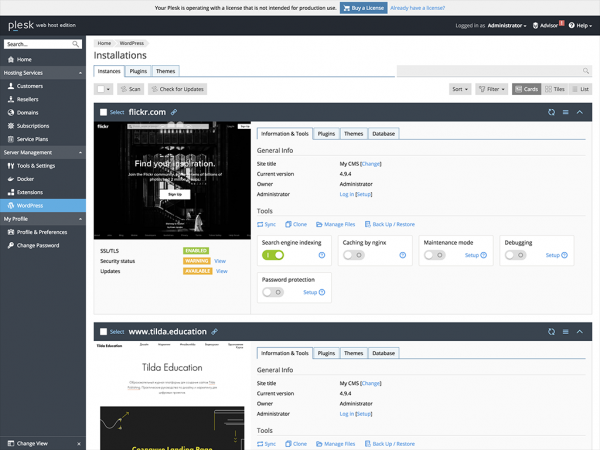This screenshot has height=450, width=600.
Task: Disable Search engine indexing toggle
Action: point(272,255)
